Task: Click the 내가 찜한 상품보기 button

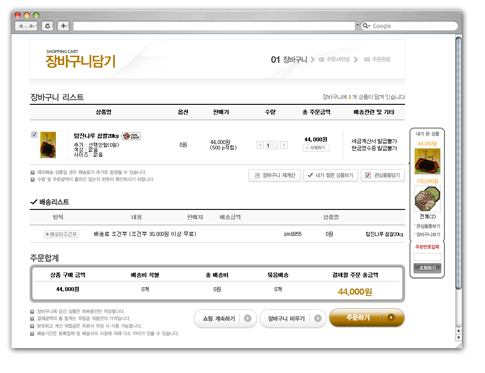Action: [330, 175]
